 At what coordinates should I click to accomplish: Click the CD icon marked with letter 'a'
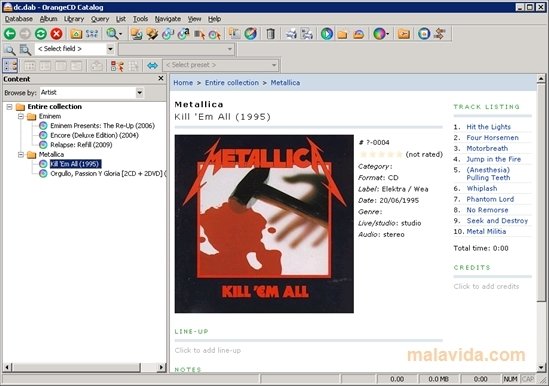[x=184, y=34]
